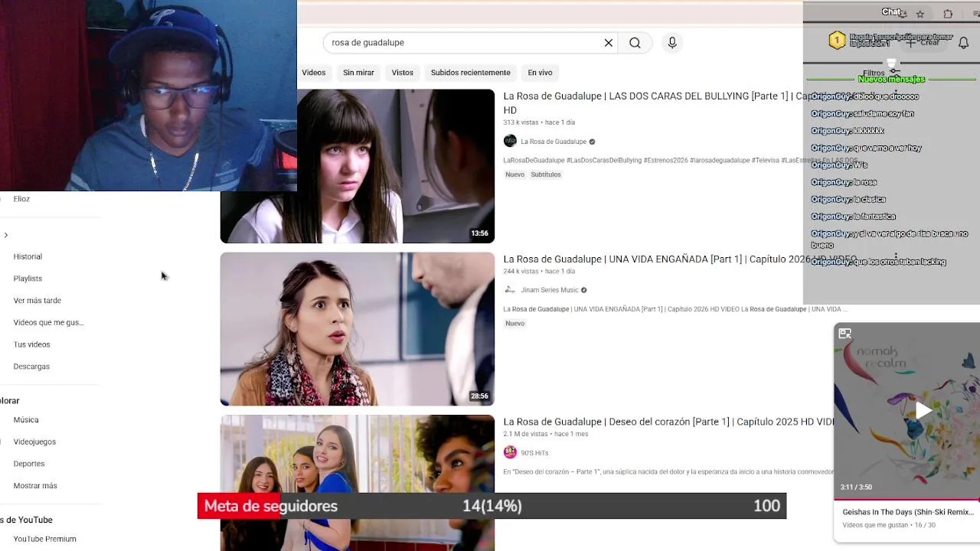Open the La Rosa de Guadalupe channel name
Image resolution: width=980 pixels, height=551 pixels.
click(x=554, y=142)
